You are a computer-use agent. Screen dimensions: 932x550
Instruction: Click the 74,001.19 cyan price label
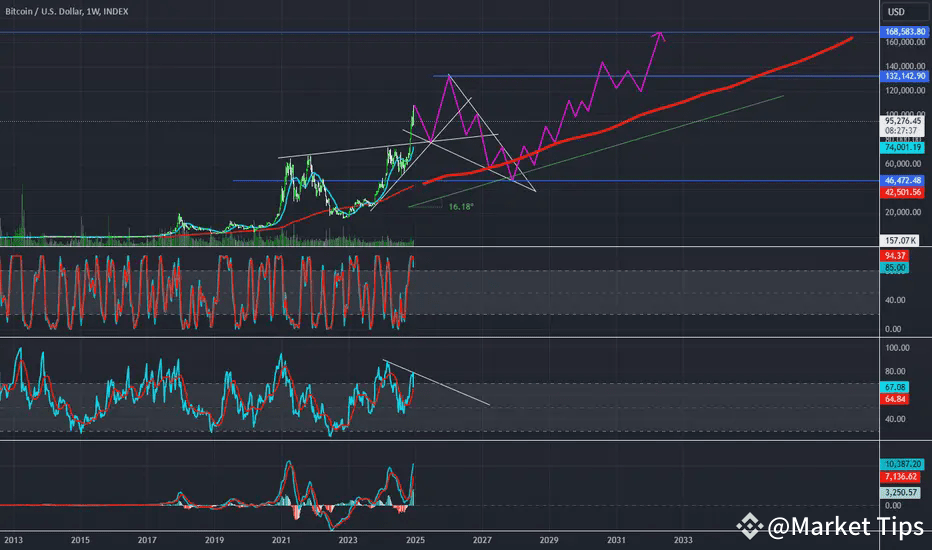coord(902,147)
